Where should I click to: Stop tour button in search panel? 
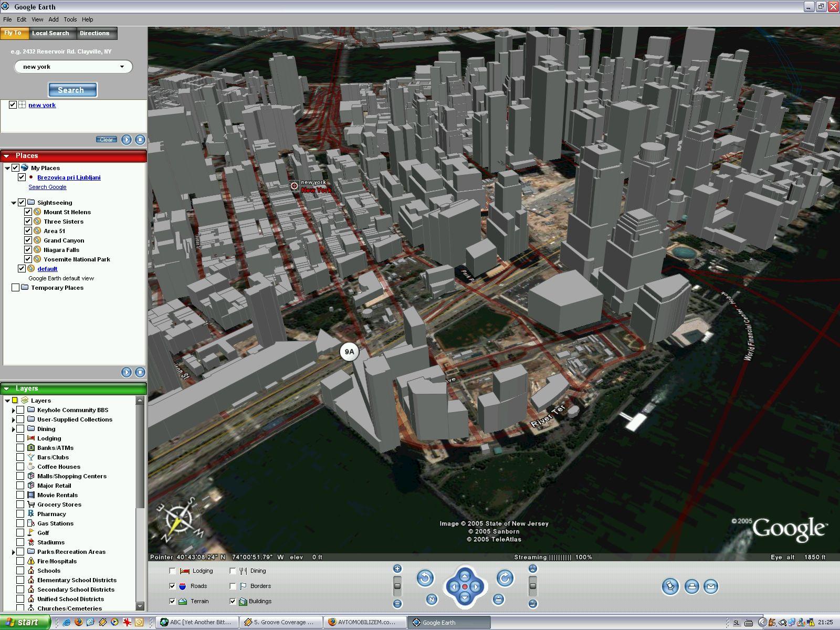point(140,140)
